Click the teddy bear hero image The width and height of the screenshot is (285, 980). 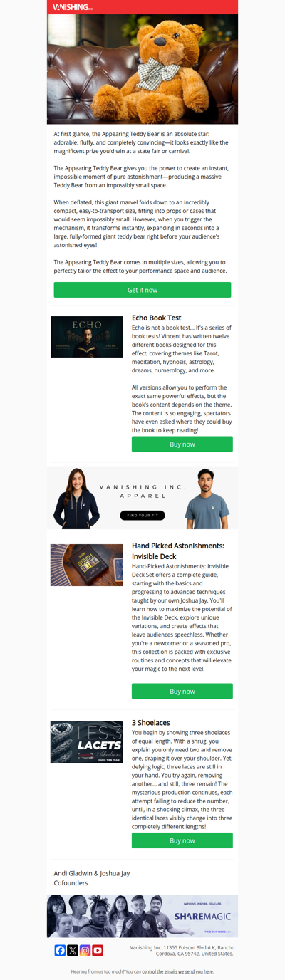tap(142, 69)
